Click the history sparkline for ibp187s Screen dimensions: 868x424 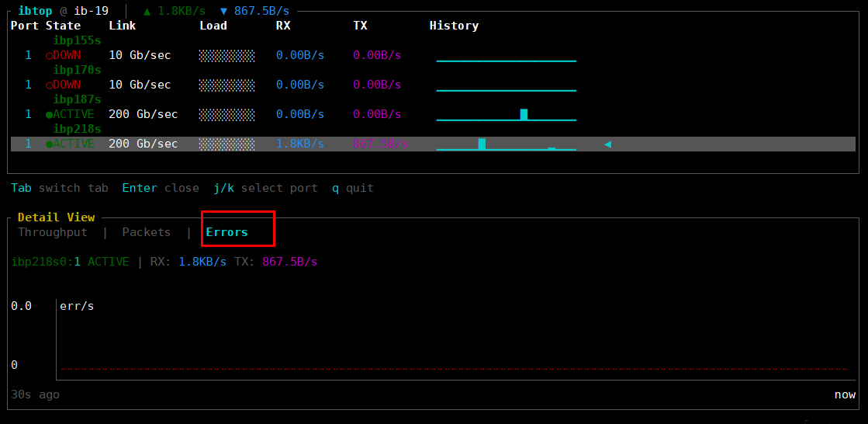click(507, 115)
